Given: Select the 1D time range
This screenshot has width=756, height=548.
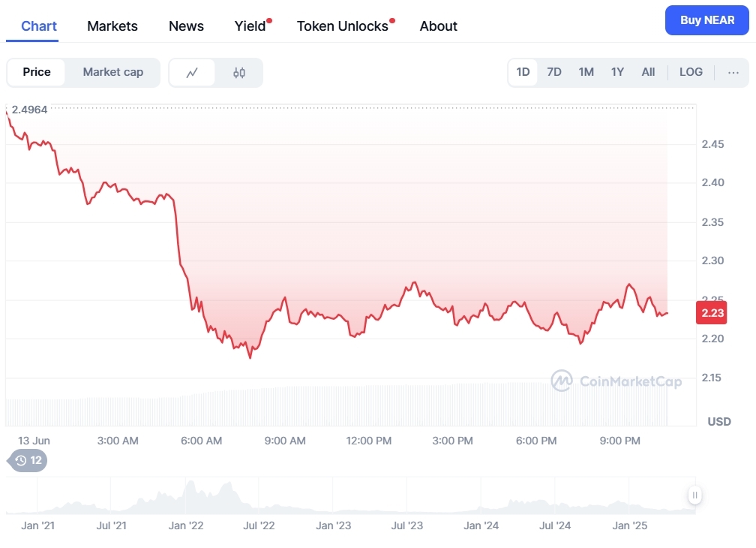Looking at the screenshot, I should point(523,72).
